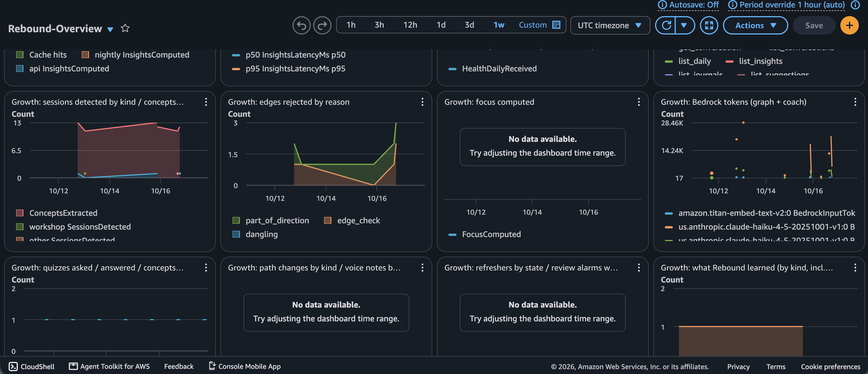868x374 pixels.
Task: Enter full screen dashboard mode
Action: (x=709, y=26)
